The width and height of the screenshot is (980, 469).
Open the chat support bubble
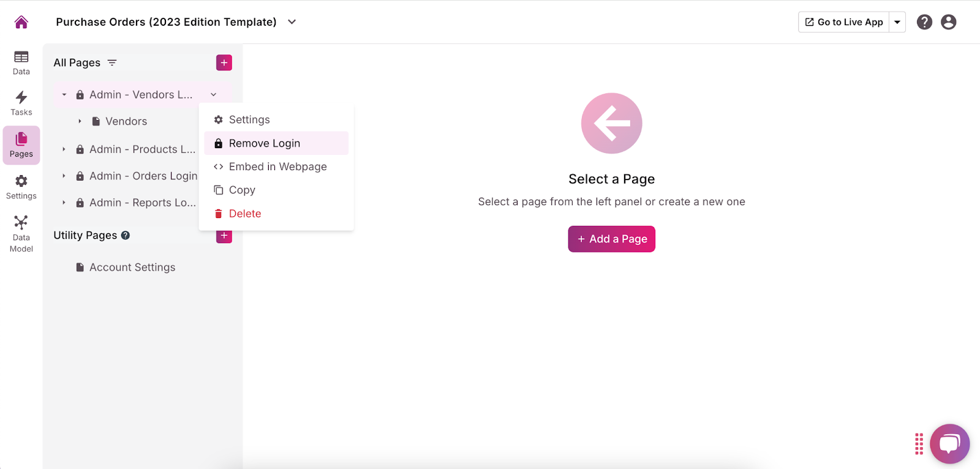point(949,443)
